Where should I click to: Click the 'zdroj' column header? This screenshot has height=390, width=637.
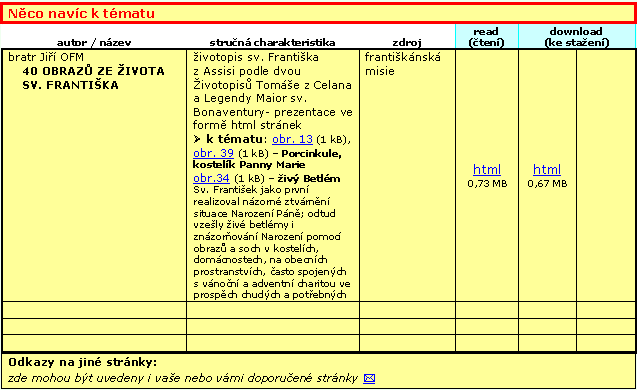tap(407, 43)
